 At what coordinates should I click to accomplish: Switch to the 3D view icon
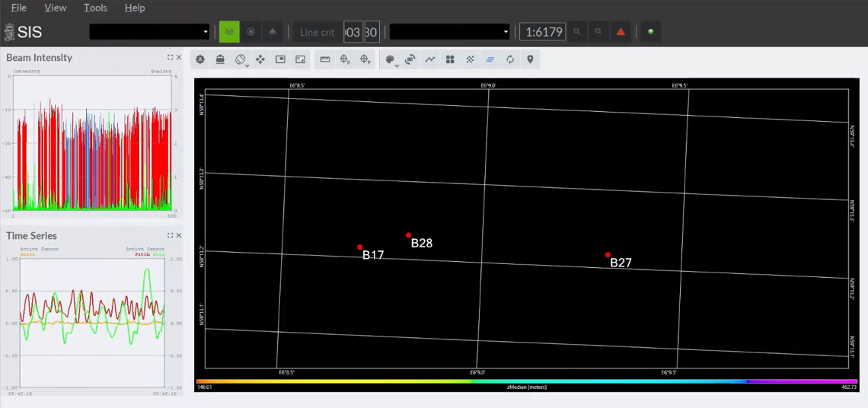tap(410, 59)
